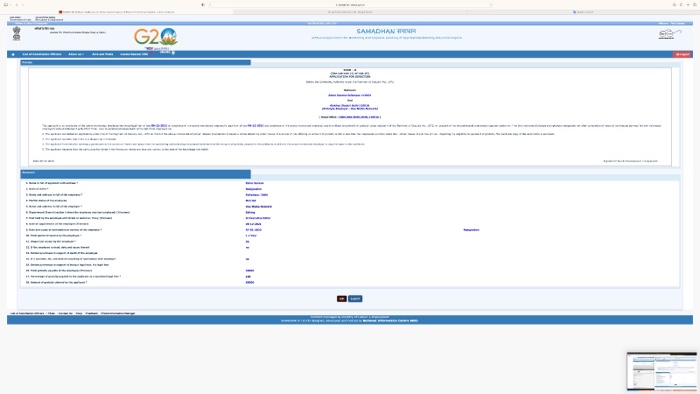The image size is (700, 394).
Task: Reload page using address bar refresh icon
Action: click(490, 4)
